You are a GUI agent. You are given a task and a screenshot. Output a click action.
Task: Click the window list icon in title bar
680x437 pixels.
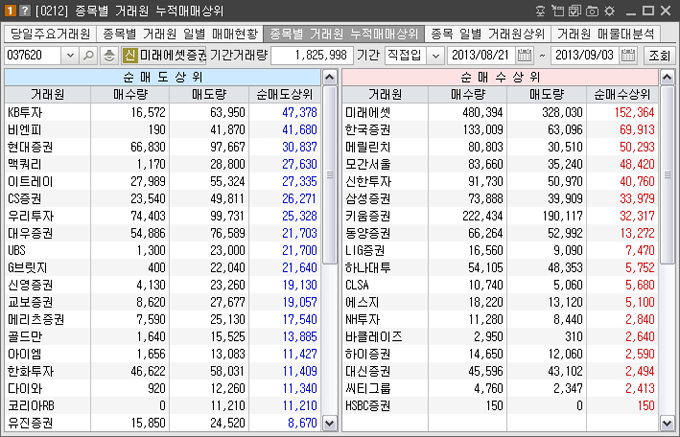point(557,11)
